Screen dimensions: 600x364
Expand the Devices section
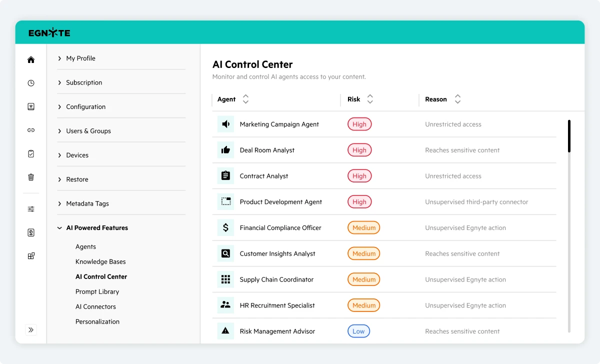tap(122, 155)
